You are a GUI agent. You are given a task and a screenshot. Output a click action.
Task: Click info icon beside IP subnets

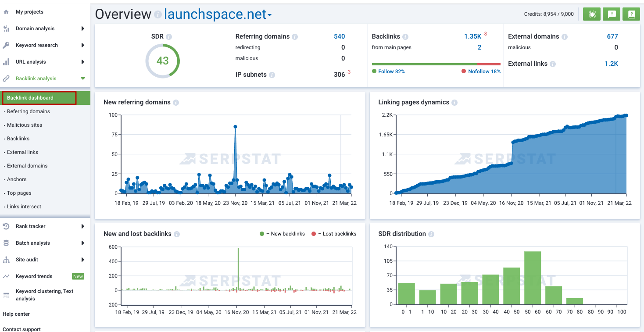tap(272, 75)
